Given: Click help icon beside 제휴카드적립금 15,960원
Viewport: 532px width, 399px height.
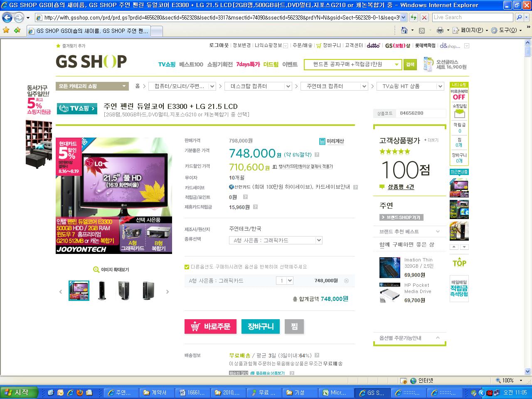Looking at the screenshot, I should pyautogui.click(x=255, y=207).
